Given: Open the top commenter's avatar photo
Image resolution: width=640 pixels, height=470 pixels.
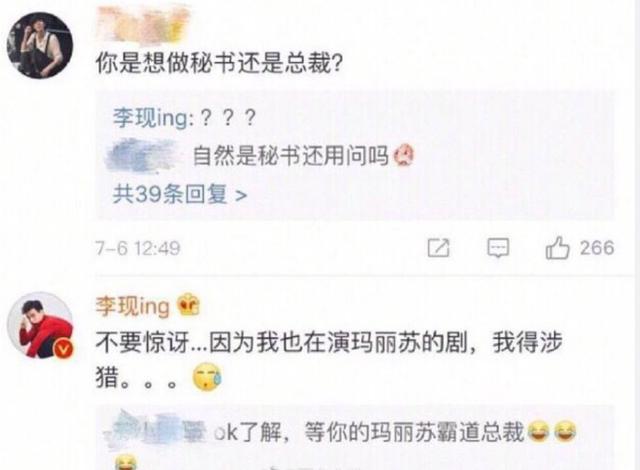Looking at the screenshot, I should pyautogui.click(x=40, y=45).
